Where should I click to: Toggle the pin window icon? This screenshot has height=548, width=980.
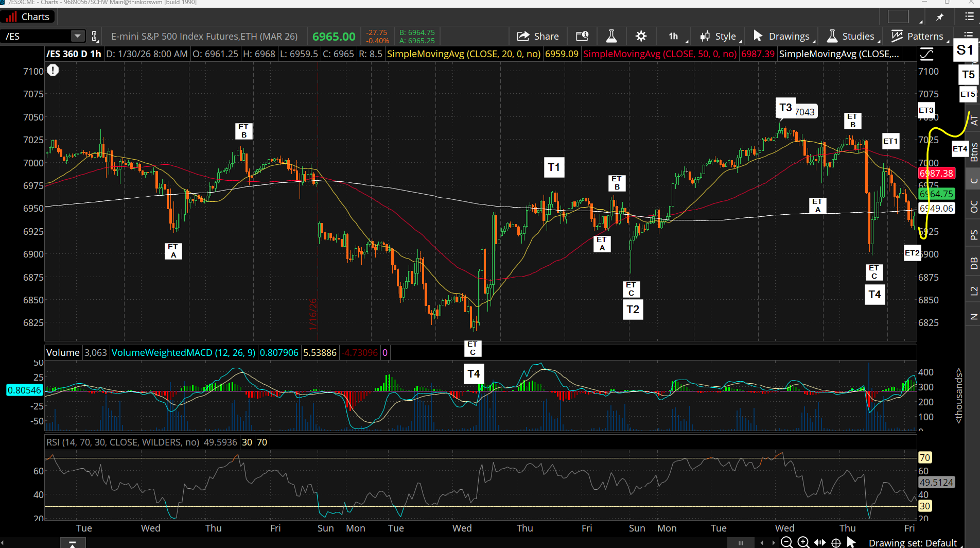939,17
